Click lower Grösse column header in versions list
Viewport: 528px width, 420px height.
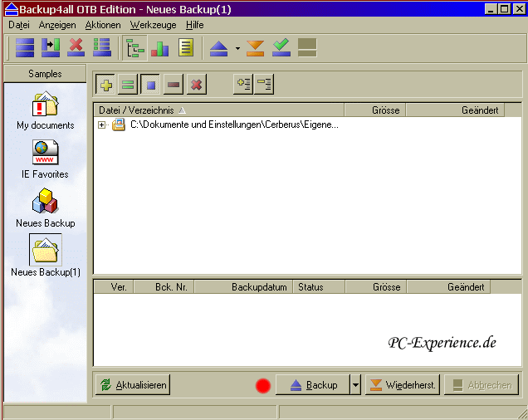click(x=376, y=287)
